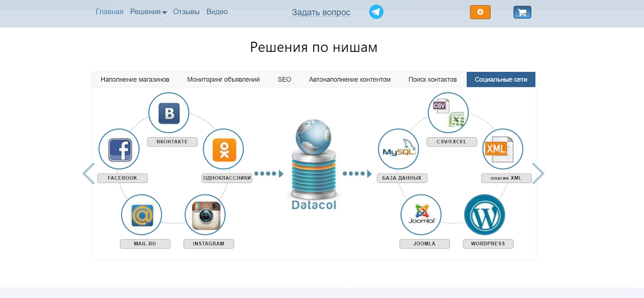Go to previous slide with left arrow

pos(89,174)
